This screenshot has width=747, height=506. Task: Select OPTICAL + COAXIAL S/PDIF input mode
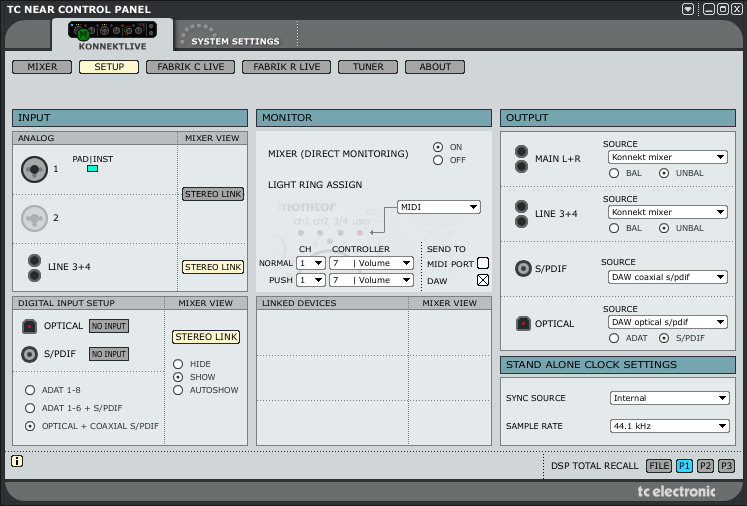pos(30,426)
